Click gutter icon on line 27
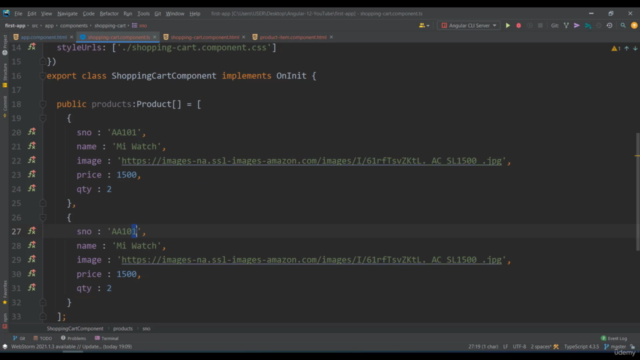The height and width of the screenshot is (360, 640). [x=31, y=231]
